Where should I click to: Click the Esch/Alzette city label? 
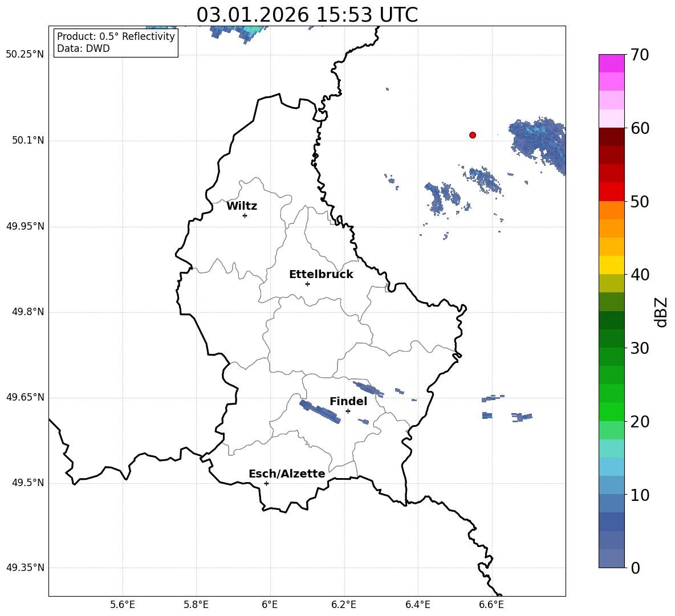click(287, 474)
